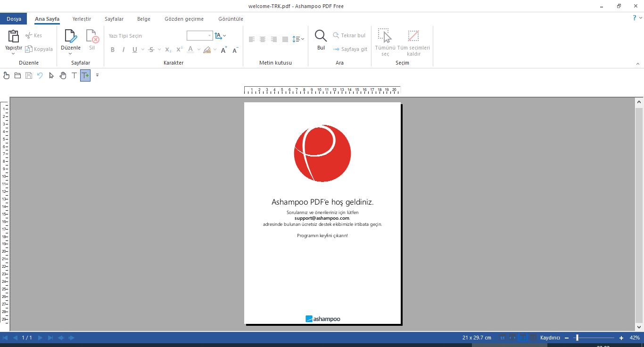The height and width of the screenshot is (347, 644).
Task: Go to previous page in status bar
Action: click(x=15, y=338)
